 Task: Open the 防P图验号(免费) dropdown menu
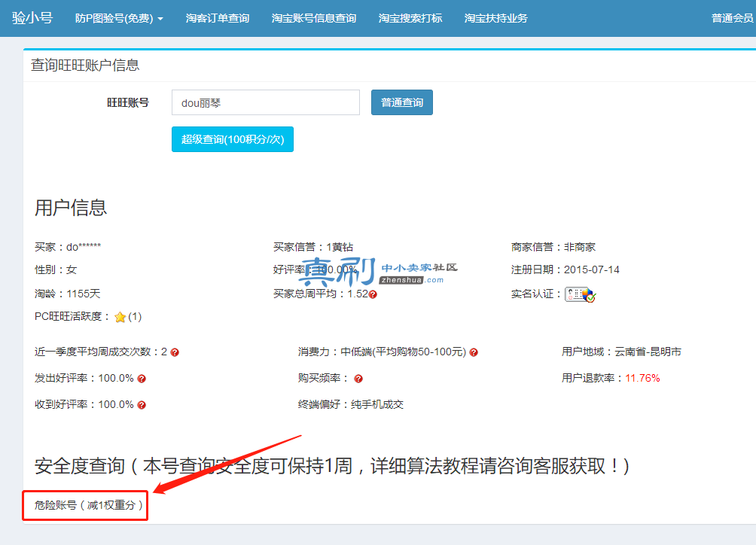[119, 18]
